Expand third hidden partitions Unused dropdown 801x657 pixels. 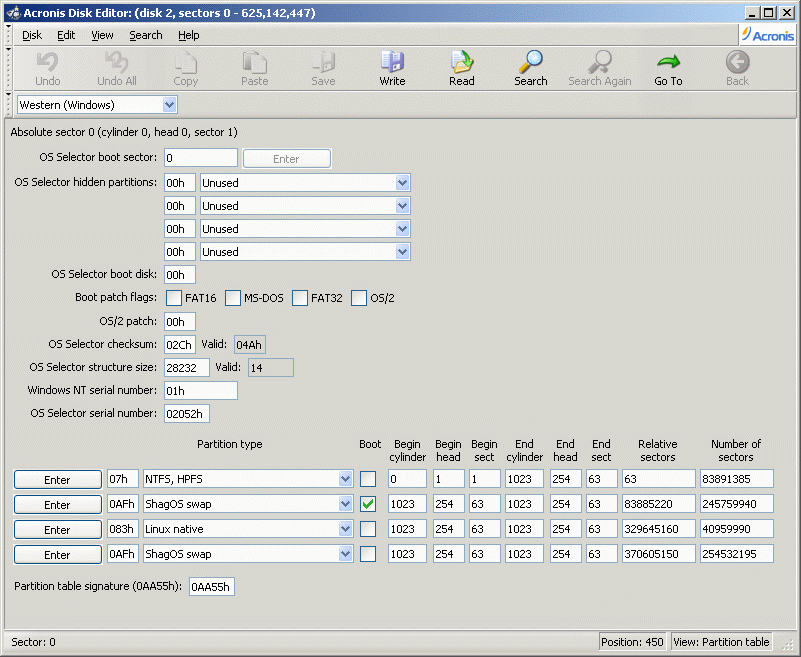click(403, 228)
